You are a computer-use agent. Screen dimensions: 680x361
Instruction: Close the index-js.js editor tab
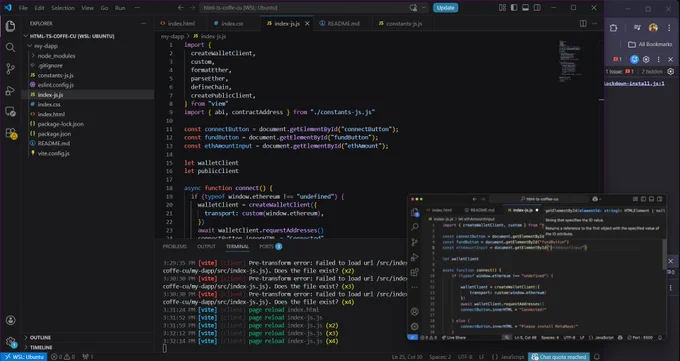(307, 23)
